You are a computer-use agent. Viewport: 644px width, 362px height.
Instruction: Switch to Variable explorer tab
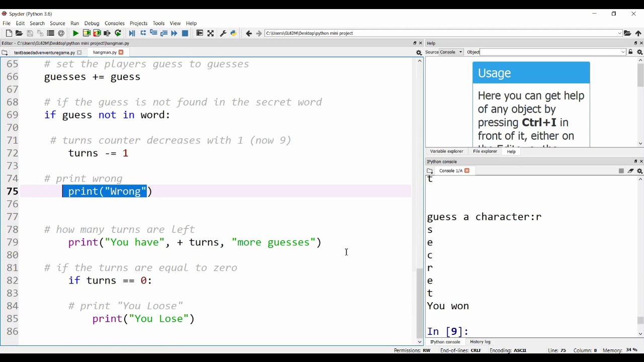[446, 151]
